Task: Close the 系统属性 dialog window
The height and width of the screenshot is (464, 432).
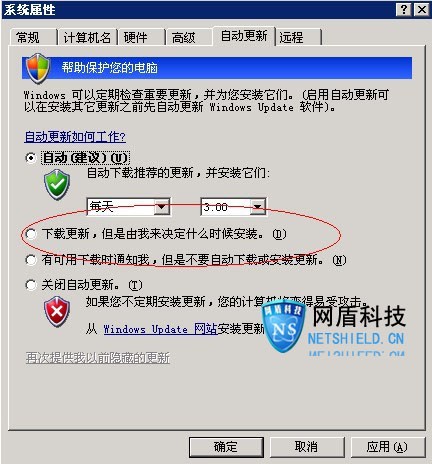Action: pos(421,9)
